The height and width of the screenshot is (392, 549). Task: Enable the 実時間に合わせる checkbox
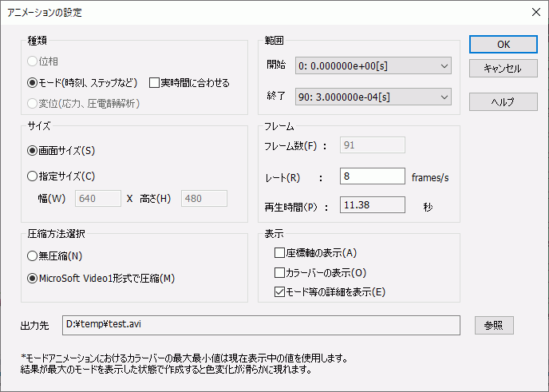(155, 82)
